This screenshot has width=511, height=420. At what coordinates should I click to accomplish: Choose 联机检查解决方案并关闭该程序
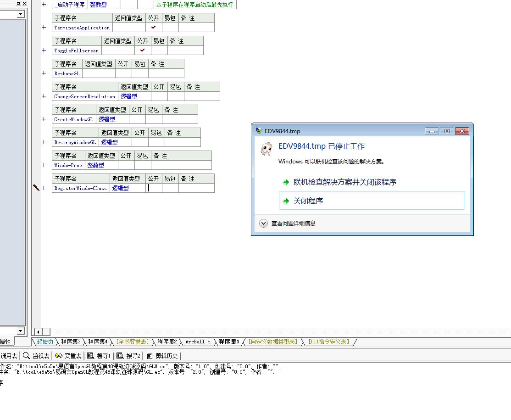click(x=344, y=182)
